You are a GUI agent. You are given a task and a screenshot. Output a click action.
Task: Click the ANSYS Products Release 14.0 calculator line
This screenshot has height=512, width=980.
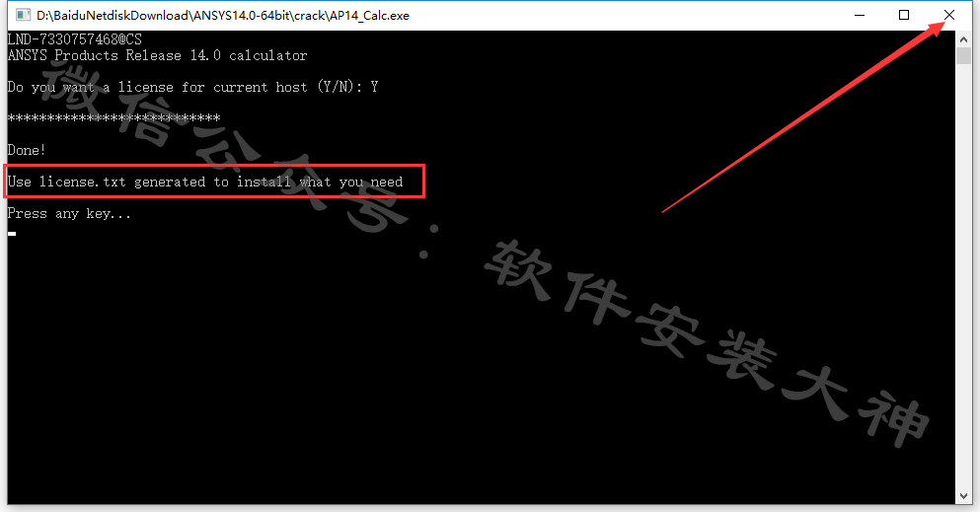[157, 55]
